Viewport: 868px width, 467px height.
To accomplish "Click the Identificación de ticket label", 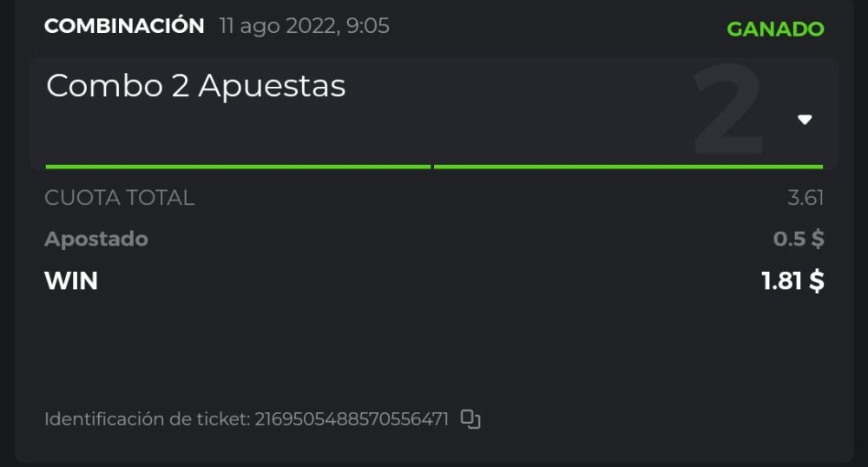I will [147, 419].
